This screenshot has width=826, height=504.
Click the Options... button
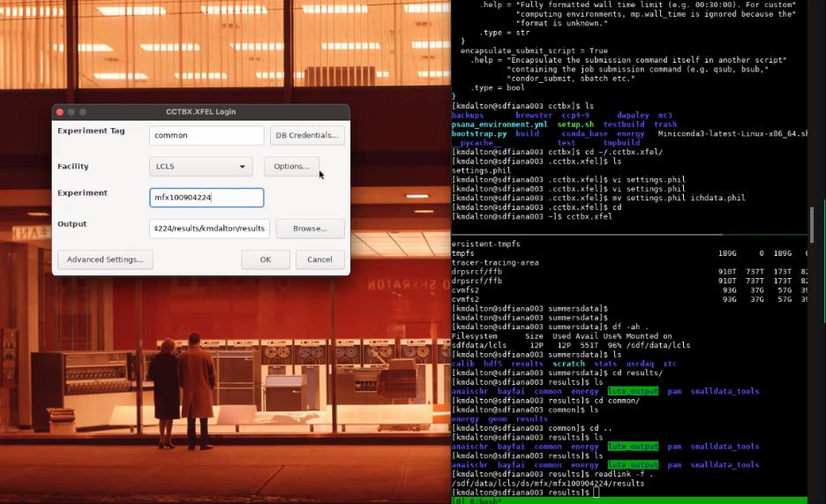[291, 167]
